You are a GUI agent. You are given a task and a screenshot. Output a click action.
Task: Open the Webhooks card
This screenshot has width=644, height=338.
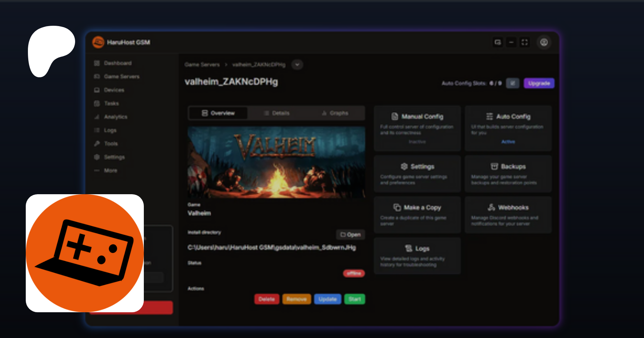point(508,215)
